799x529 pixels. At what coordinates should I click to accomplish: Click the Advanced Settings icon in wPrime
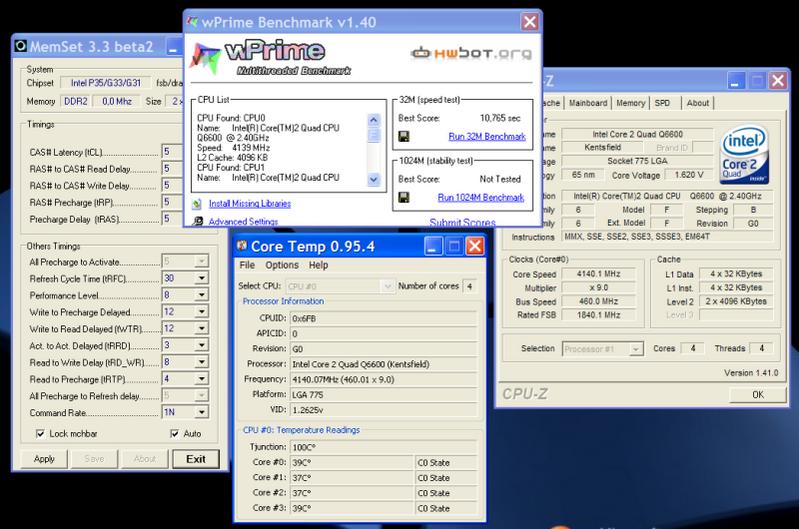[198, 222]
